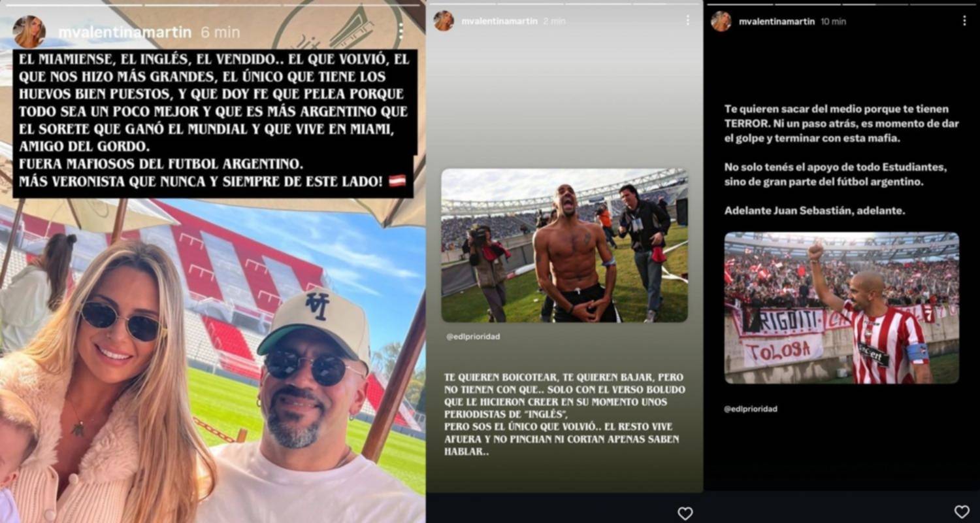980x523 pixels.
Task: Open mvalentinamartin username on the 6 min story
Action: pos(125,33)
